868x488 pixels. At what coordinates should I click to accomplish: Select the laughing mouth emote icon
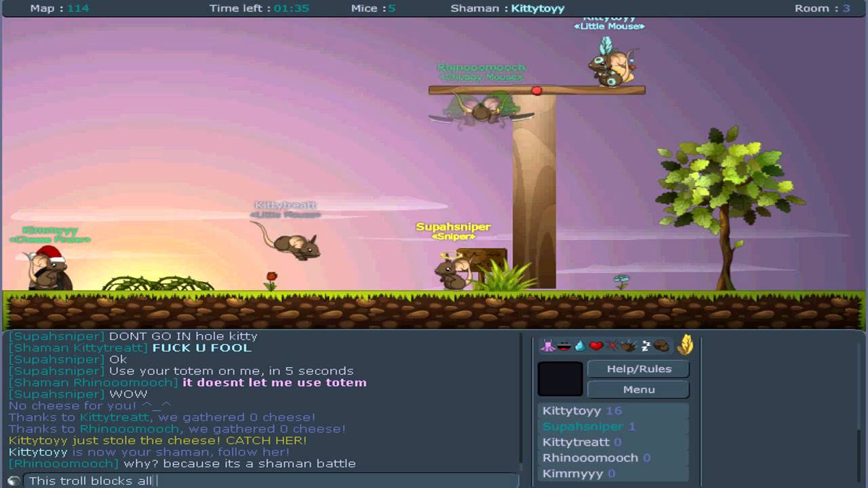(564, 346)
